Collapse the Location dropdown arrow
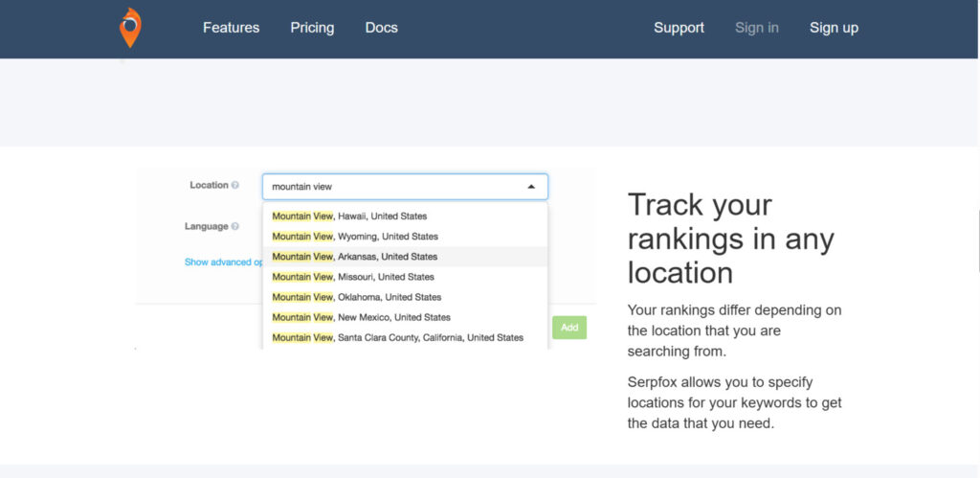980x478 pixels. [x=531, y=187]
